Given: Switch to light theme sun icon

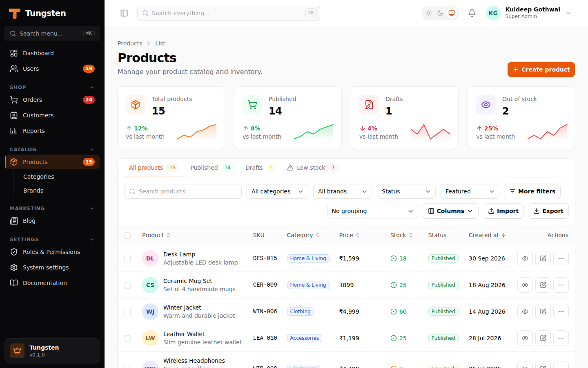Looking at the screenshot, I should (x=429, y=13).
